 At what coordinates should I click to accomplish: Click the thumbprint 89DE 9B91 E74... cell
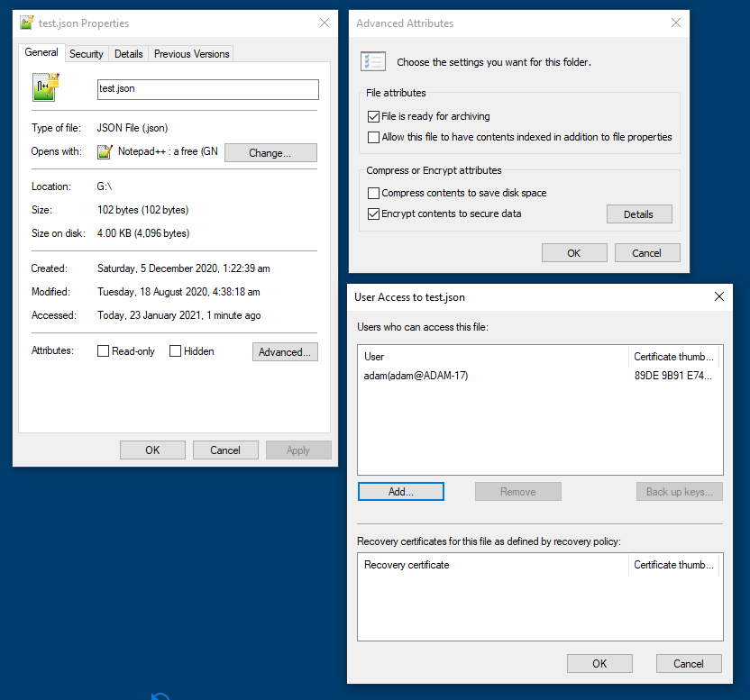tap(673, 376)
